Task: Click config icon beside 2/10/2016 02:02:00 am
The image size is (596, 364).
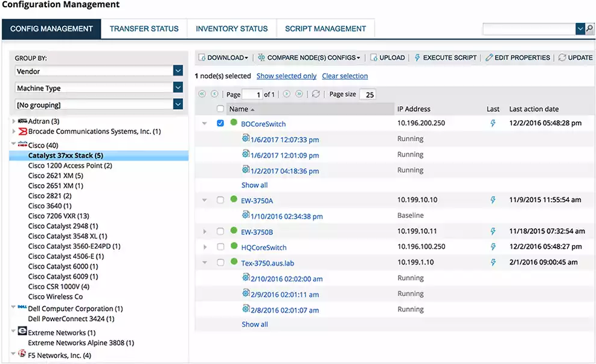Action: click(x=246, y=277)
